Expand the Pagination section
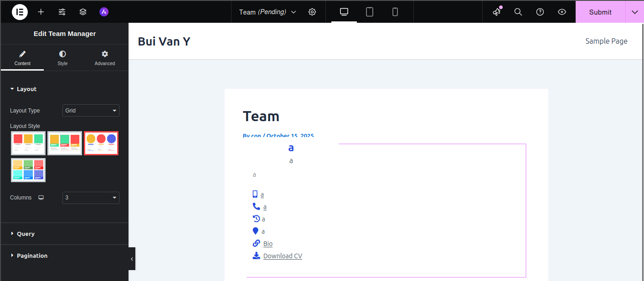This screenshot has width=644, height=281. click(x=32, y=255)
